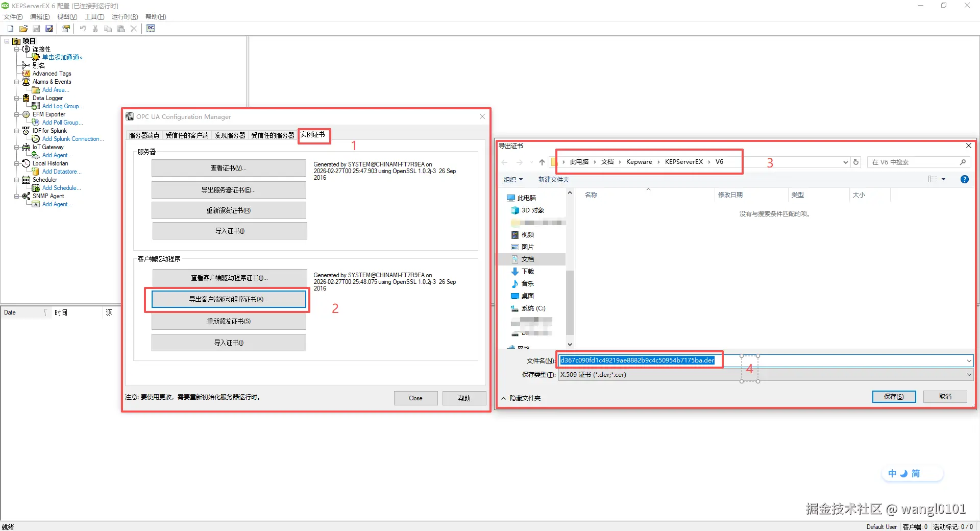Click the search magnifier in export dialog
This screenshot has width=980, height=531.
[963, 162]
